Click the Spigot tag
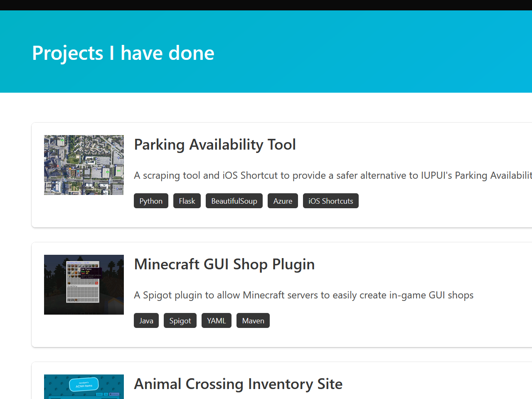This screenshot has width=532, height=399. coord(180,321)
